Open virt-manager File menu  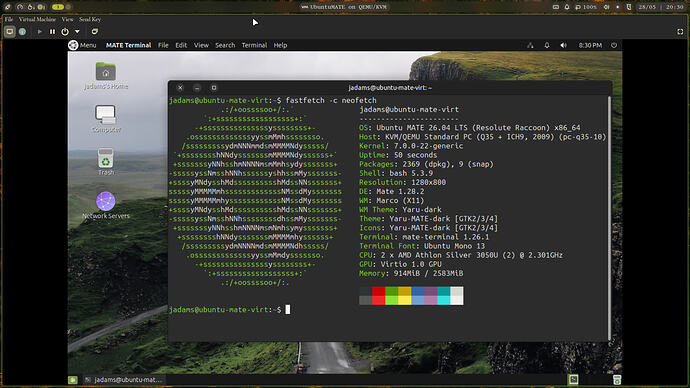(x=9, y=19)
